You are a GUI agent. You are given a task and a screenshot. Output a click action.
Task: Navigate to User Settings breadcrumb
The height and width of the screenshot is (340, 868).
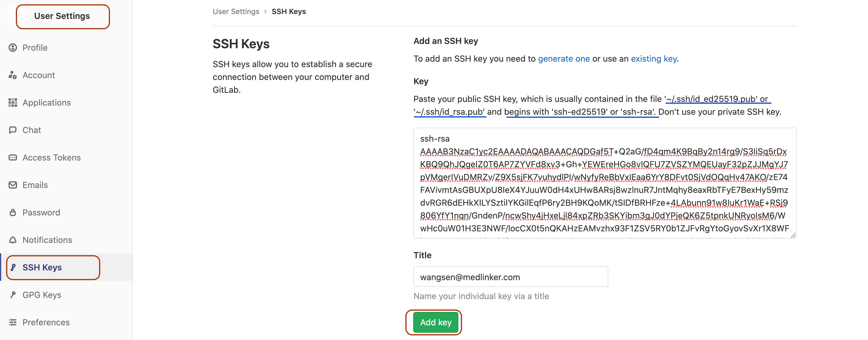[236, 11]
